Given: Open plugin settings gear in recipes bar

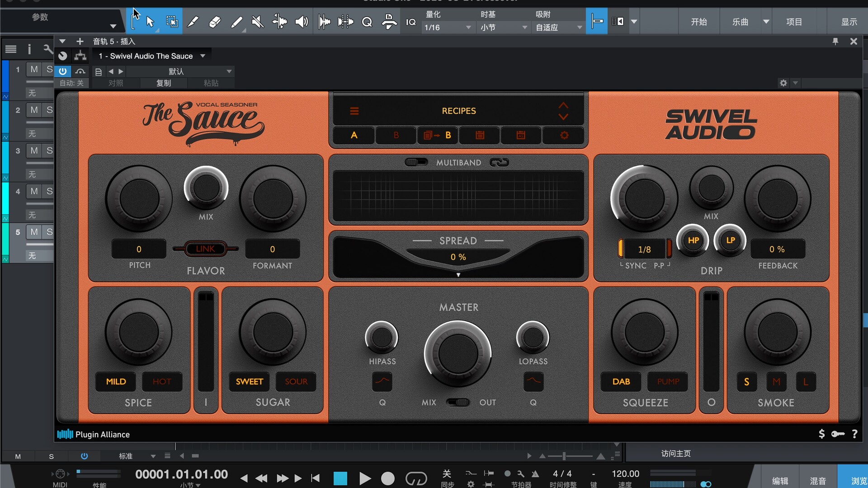Looking at the screenshot, I should pos(564,135).
